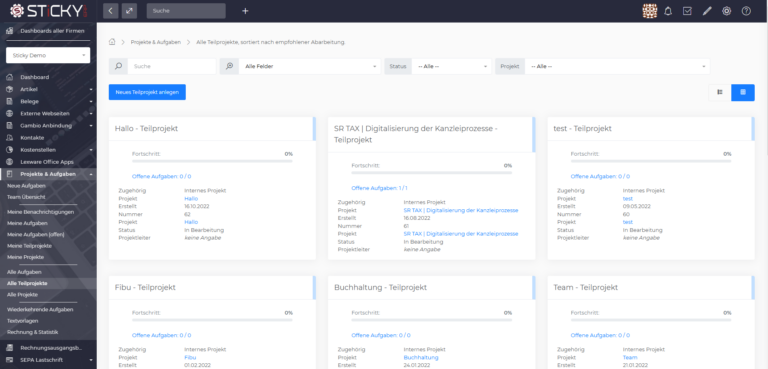Open Textvorlagen in sidebar
This screenshot has height=369, width=768.
tap(23, 321)
